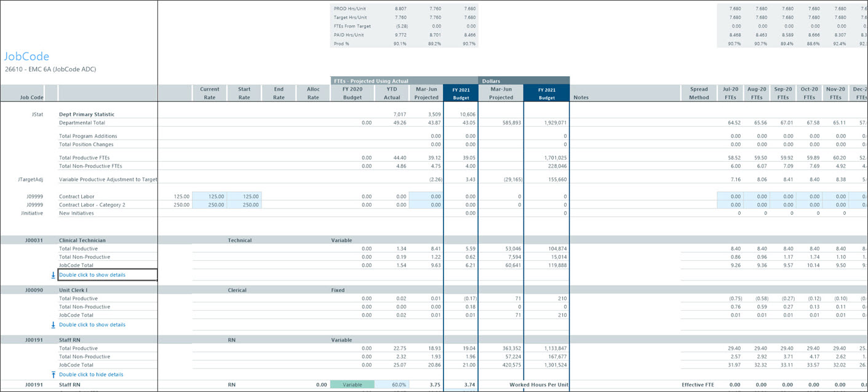868x392 pixels.
Task: Click the JobCode title heading
Action: [x=26, y=57]
